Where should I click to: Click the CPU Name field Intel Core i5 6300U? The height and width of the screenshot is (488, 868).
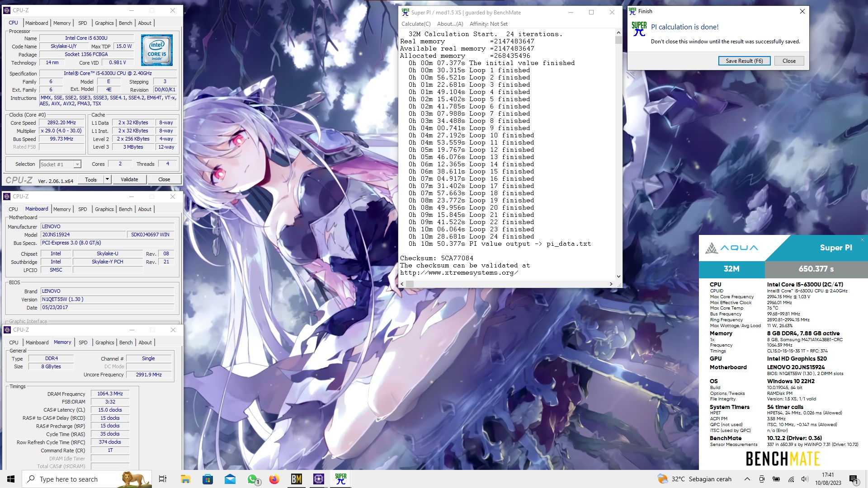86,38
